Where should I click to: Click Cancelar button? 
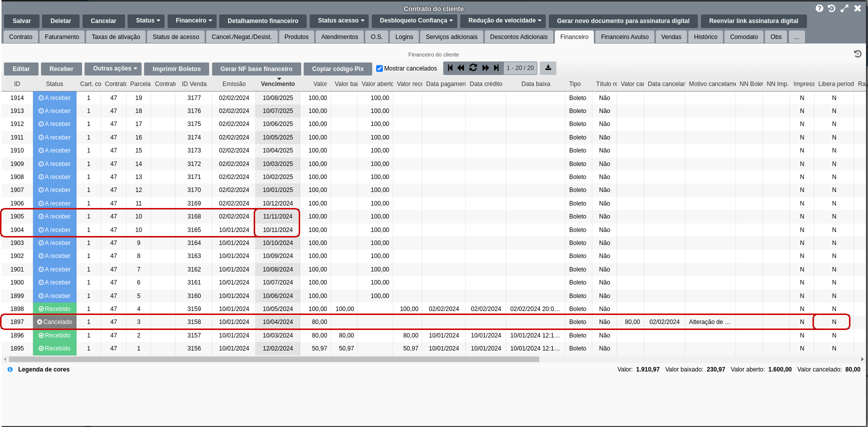click(104, 20)
